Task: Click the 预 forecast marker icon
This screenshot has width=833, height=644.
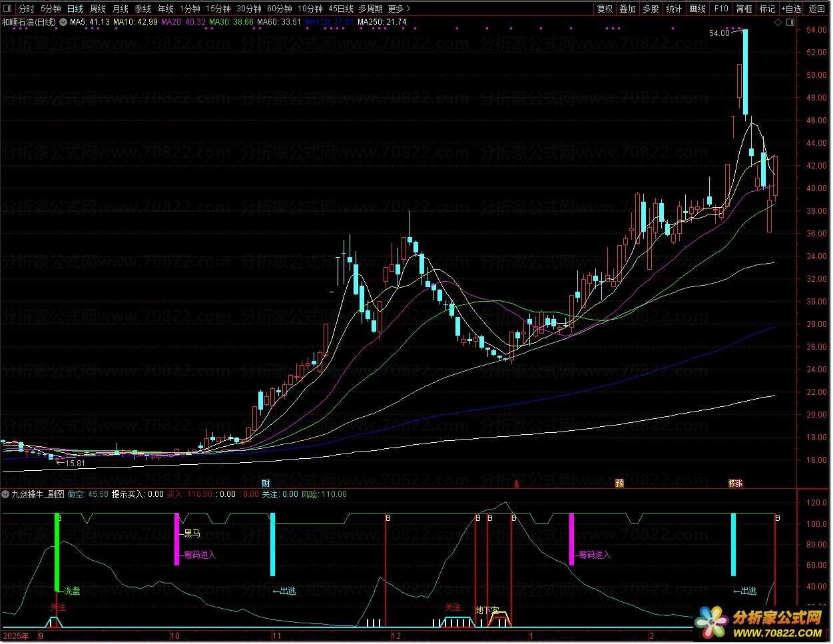Action: pyautogui.click(x=619, y=483)
